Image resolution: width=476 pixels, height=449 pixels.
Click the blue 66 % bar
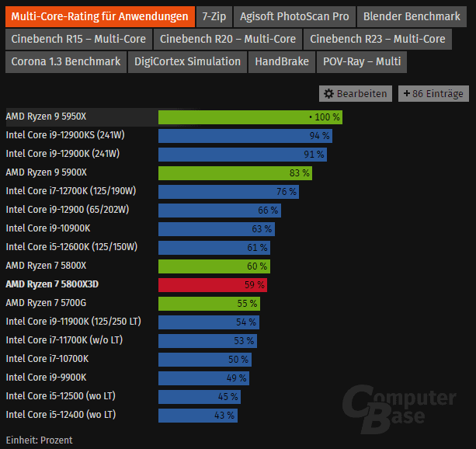point(220,211)
